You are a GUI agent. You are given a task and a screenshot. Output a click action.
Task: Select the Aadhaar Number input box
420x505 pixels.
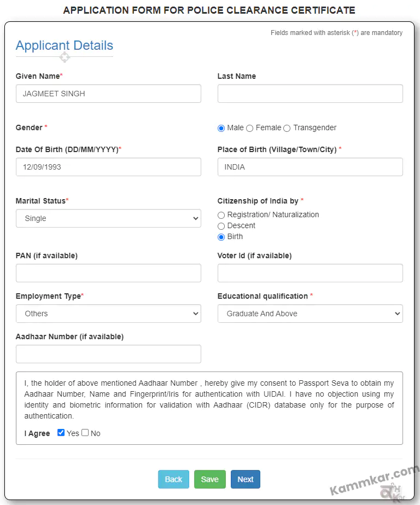coord(108,354)
